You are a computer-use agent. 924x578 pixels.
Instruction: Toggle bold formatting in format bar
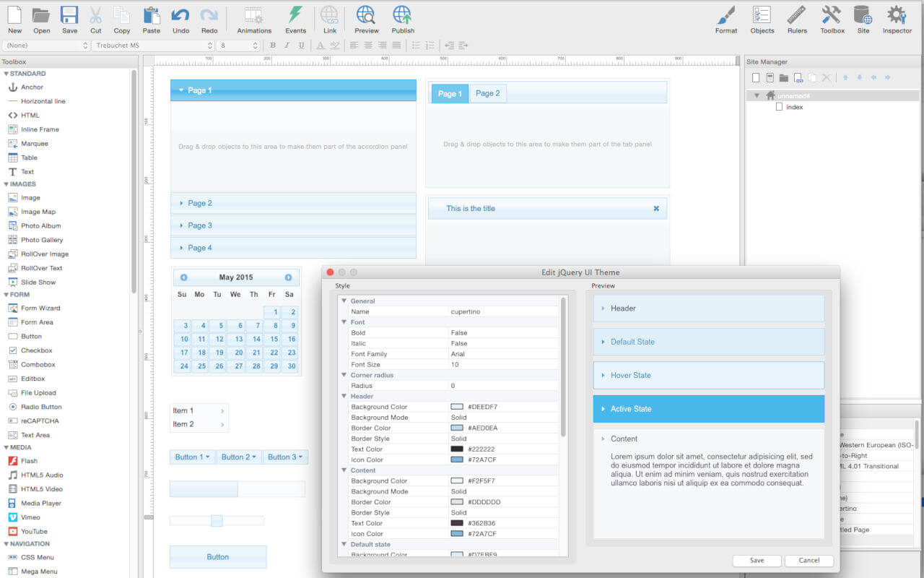[273, 46]
